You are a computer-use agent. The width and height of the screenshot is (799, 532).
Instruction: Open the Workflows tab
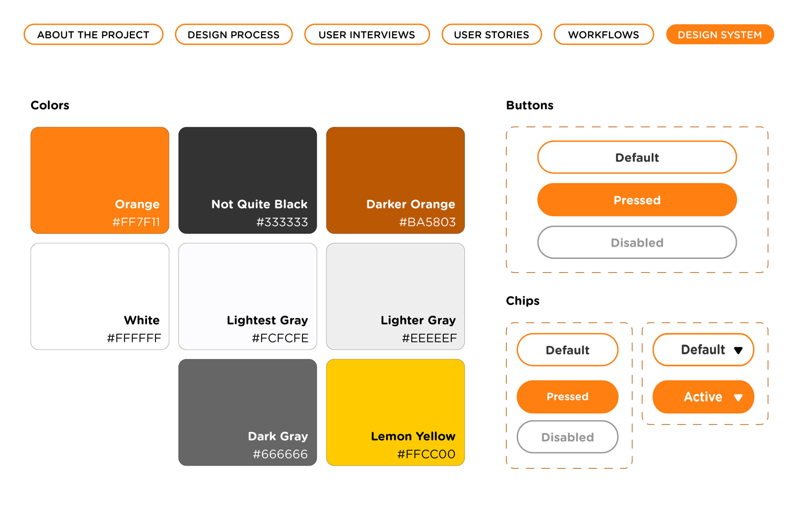[603, 35]
